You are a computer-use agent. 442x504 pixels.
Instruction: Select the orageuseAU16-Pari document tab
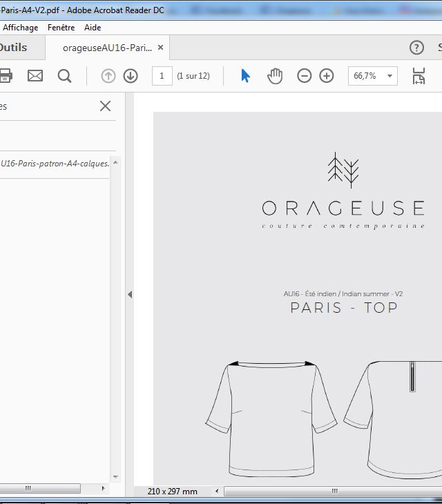pyautogui.click(x=107, y=48)
